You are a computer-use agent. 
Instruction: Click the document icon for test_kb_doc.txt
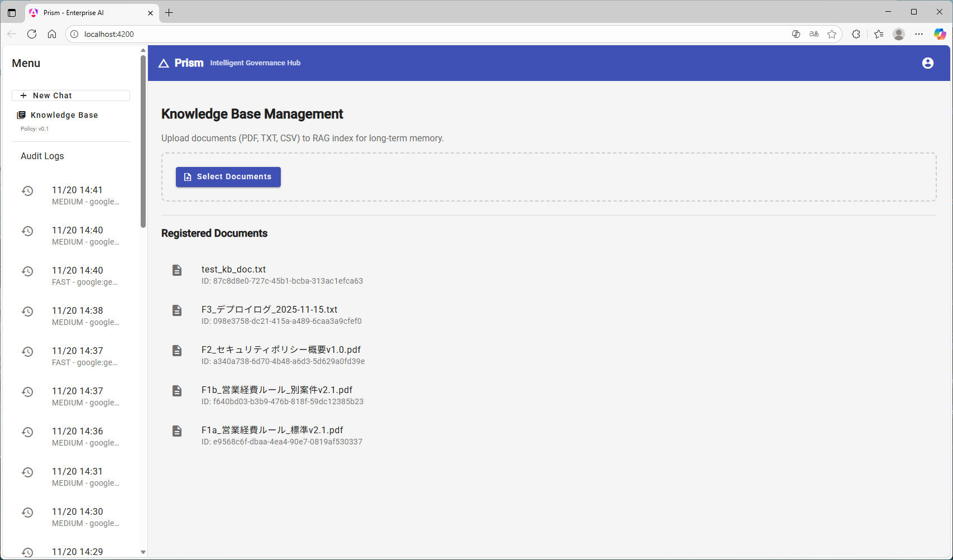pos(177,270)
